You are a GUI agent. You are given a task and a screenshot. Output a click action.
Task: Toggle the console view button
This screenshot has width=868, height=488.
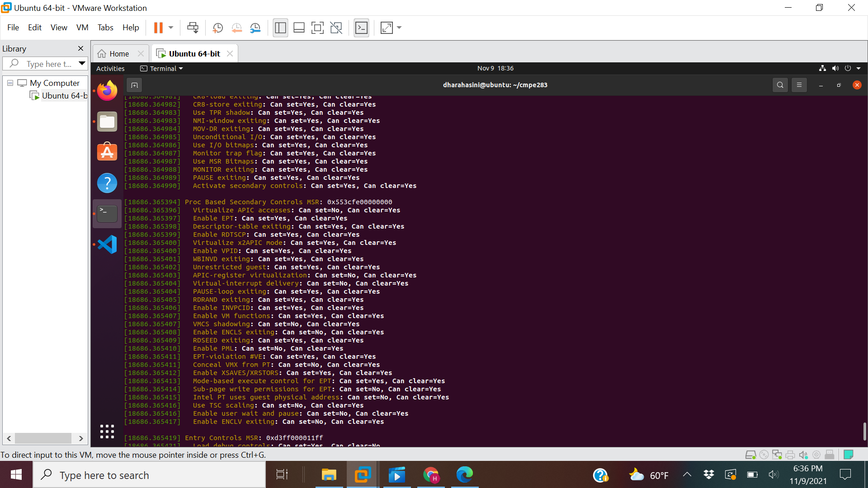361,28
